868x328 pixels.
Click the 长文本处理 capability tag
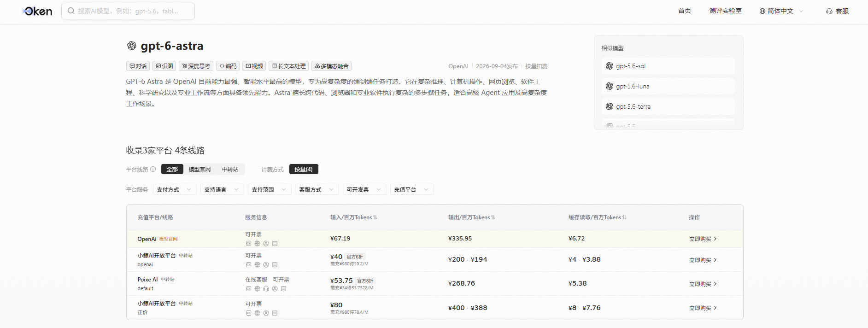(289, 66)
